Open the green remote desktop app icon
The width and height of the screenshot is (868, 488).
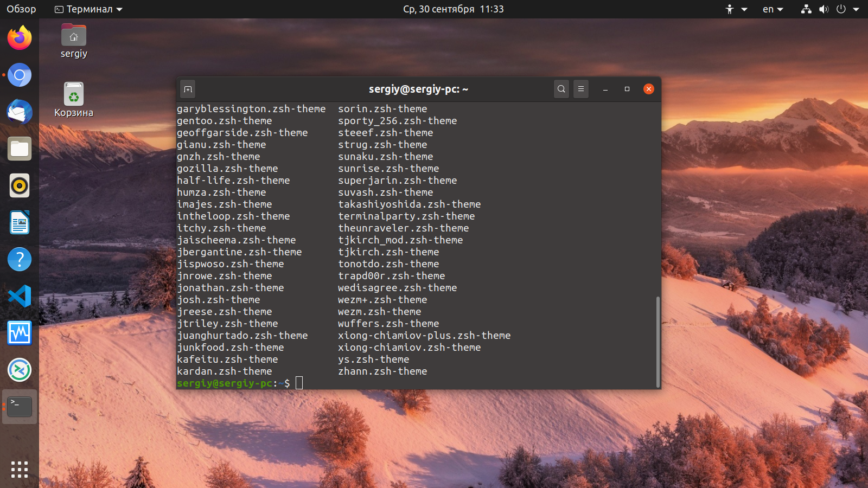click(20, 370)
